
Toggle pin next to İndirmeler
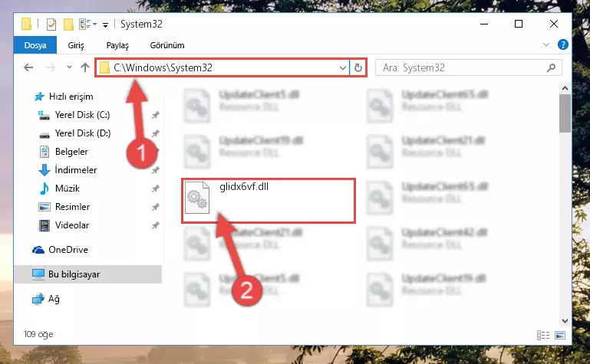tap(156, 170)
